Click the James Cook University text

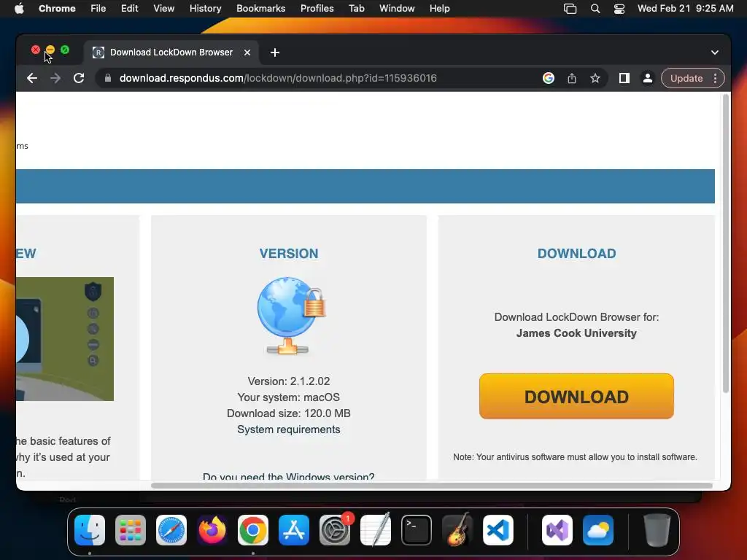(576, 332)
